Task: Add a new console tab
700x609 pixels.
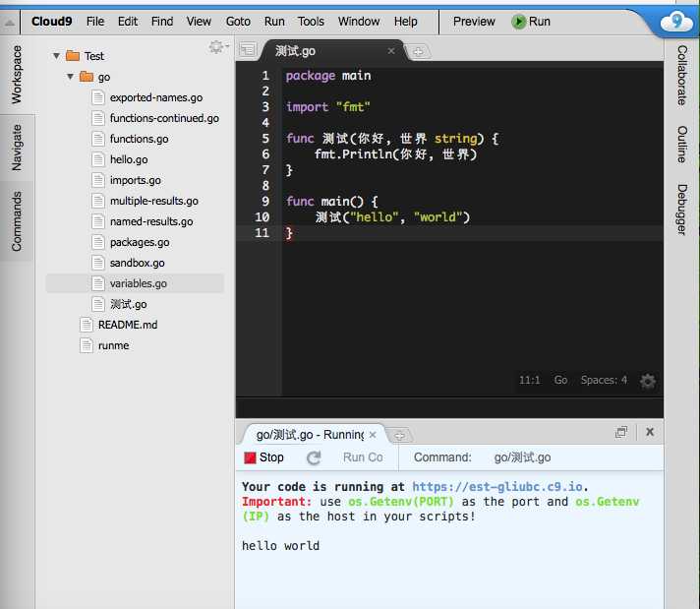Action: coord(399,435)
